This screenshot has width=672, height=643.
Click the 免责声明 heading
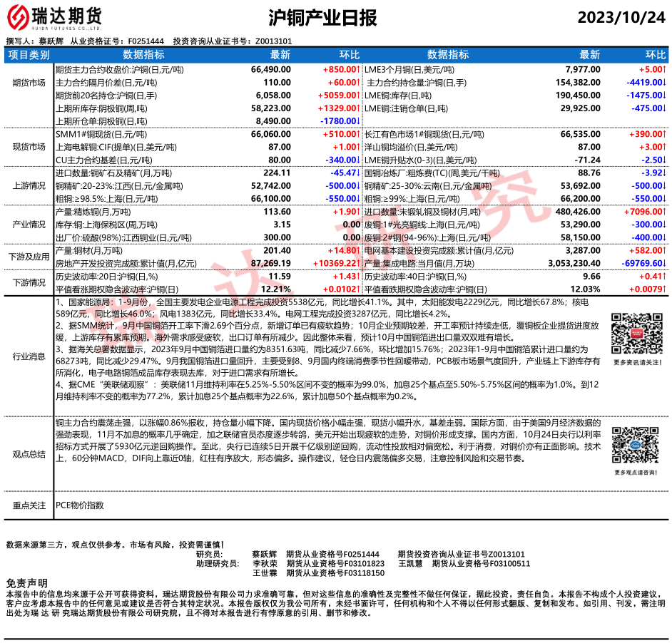pos(27,582)
